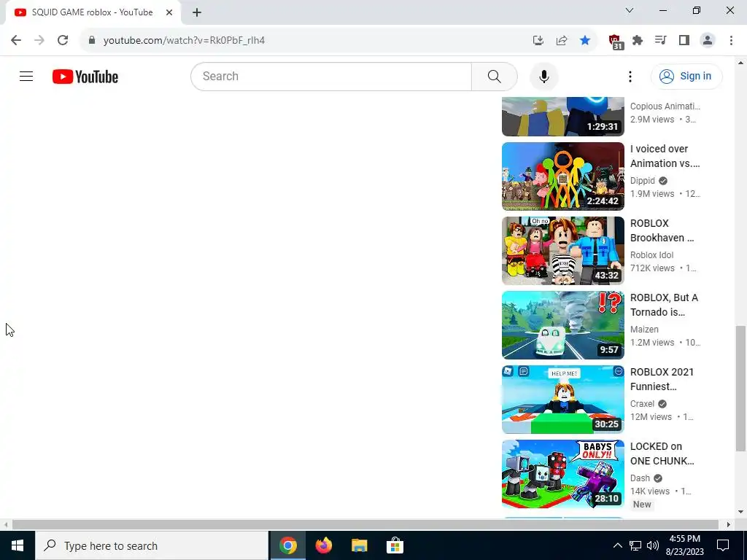Open Chrome's three-dot menu
Viewport: 747px width, 560px height.
point(731,40)
